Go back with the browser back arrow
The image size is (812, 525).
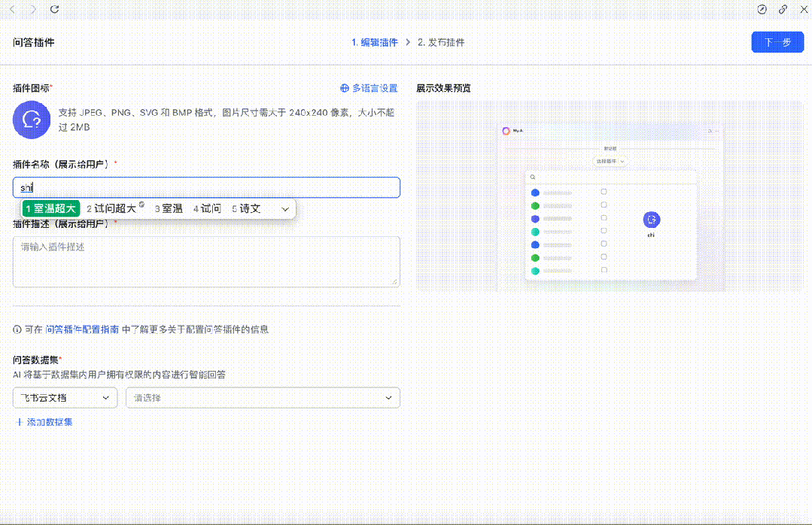tap(13, 9)
